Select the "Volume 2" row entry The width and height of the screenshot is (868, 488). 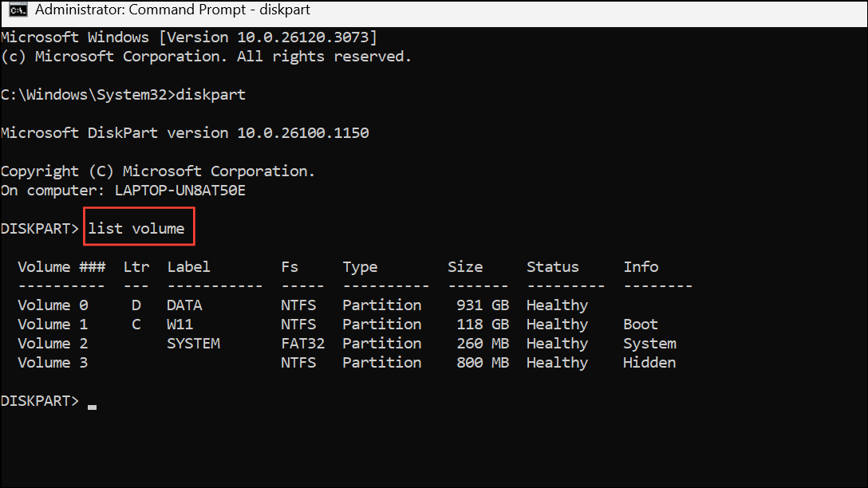coord(53,344)
